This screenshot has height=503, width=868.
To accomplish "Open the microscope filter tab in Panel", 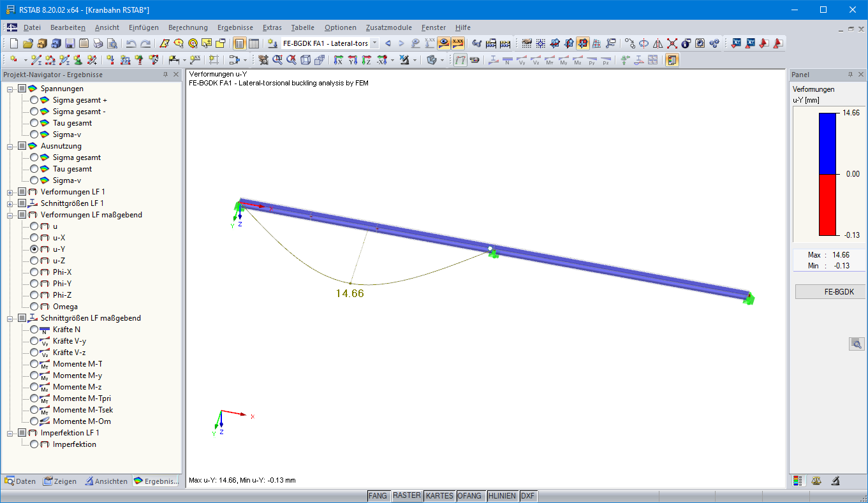I will [835, 481].
